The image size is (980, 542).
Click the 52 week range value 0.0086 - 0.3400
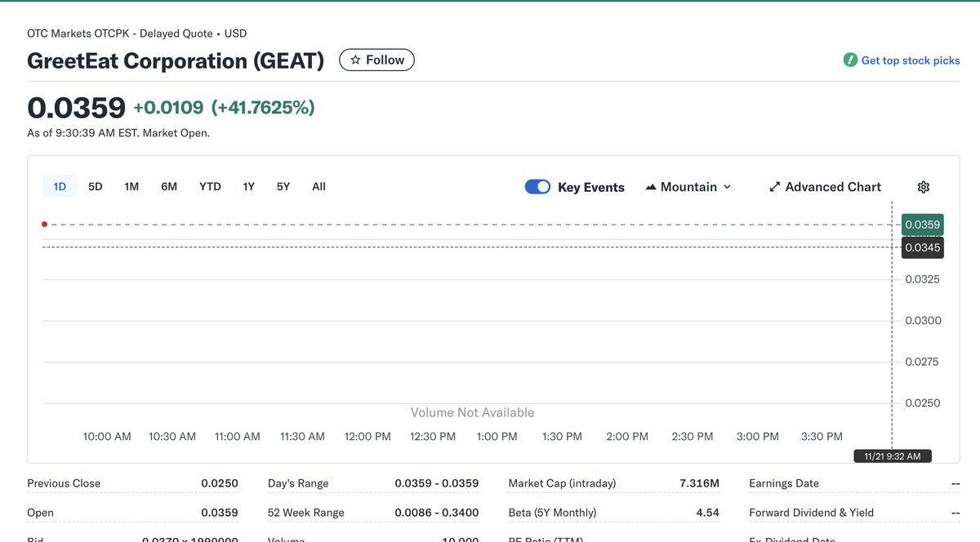(x=437, y=513)
